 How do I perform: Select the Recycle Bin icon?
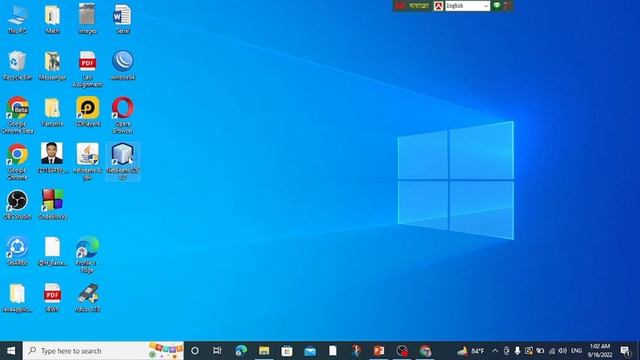tap(17, 65)
